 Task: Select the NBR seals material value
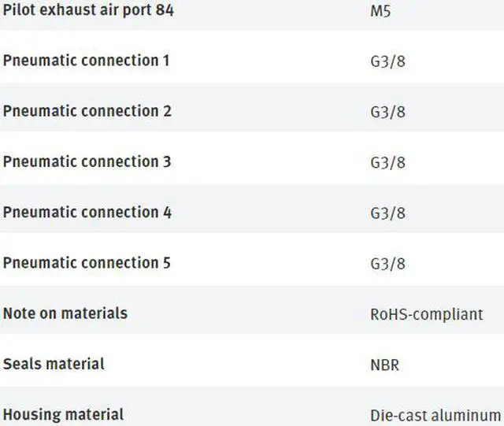pyautogui.click(x=385, y=365)
